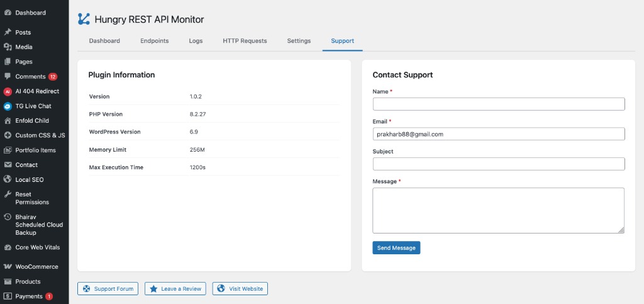Click the TG Live Chat sidebar icon
Image resolution: width=644 pixels, height=304 pixels.
point(8,106)
